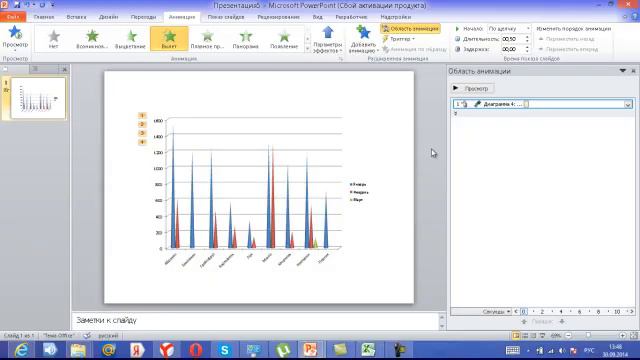
Task: Click the zoom slider handle
Action: coord(588,336)
